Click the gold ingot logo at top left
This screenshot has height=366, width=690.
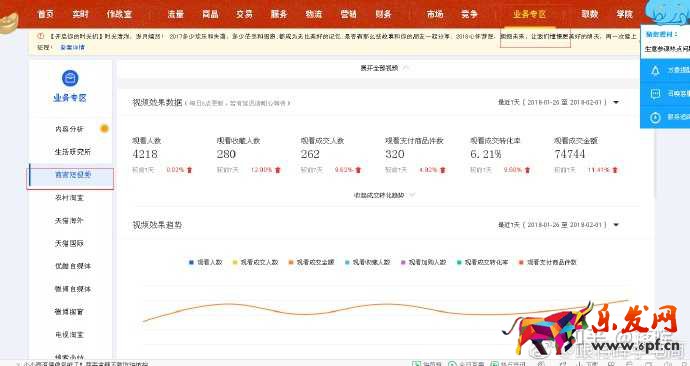point(9,22)
